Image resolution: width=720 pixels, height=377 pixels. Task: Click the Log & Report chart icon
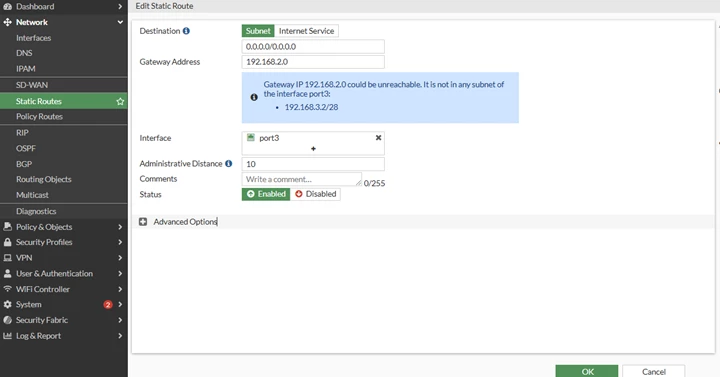tap(7, 336)
